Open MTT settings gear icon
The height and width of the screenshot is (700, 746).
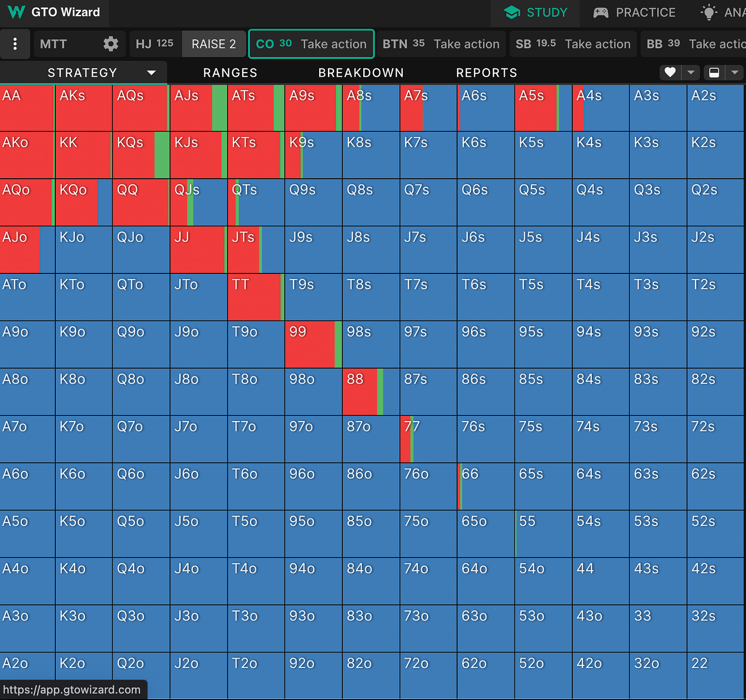[111, 44]
